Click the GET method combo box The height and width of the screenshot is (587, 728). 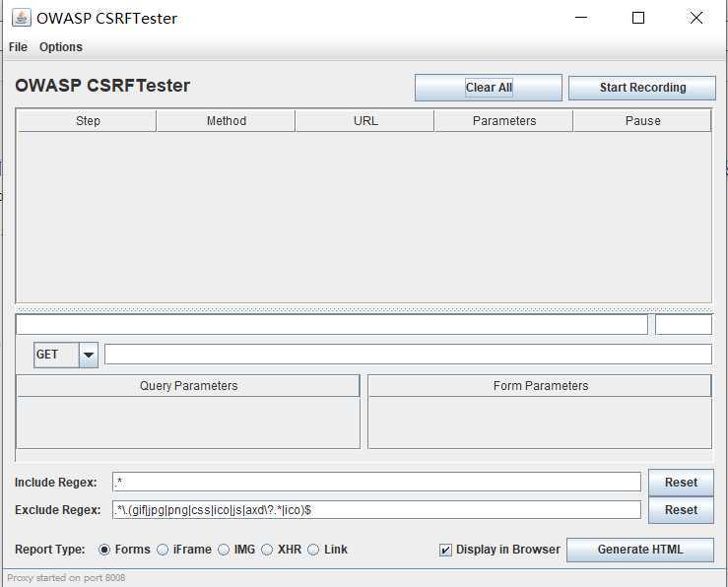pyautogui.click(x=66, y=355)
